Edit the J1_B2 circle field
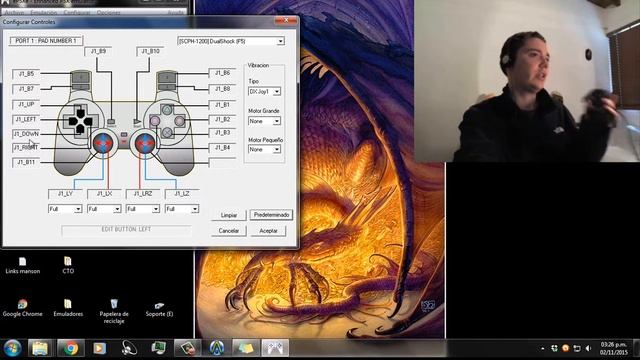Image resolution: width=640 pixels, height=360 pixels. 222,120
